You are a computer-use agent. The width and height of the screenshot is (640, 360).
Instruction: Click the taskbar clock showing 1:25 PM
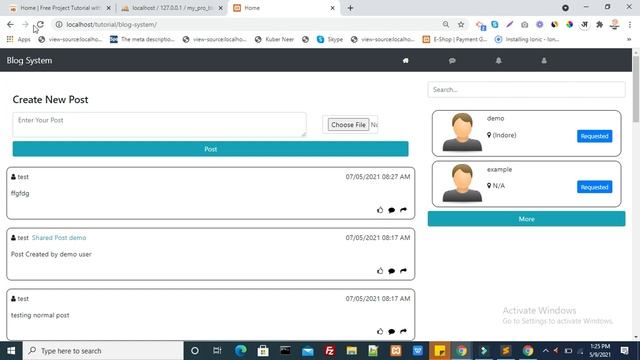pyautogui.click(x=600, y=351)
